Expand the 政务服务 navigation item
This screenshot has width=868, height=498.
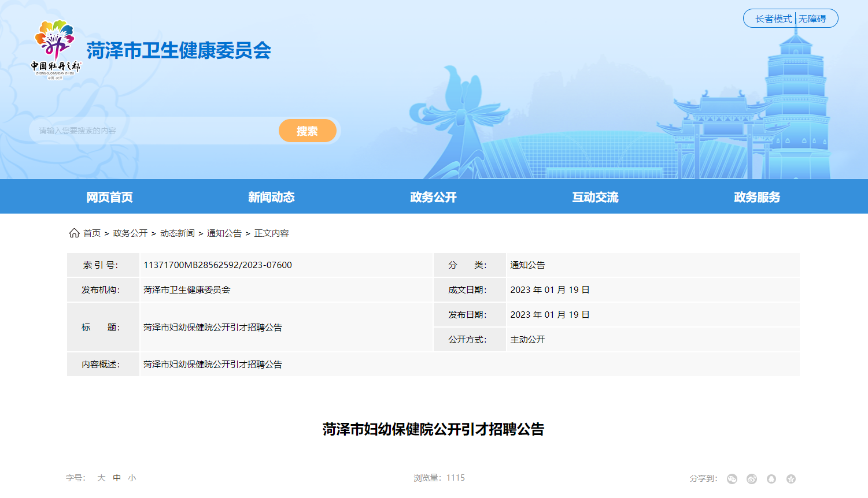757,197
